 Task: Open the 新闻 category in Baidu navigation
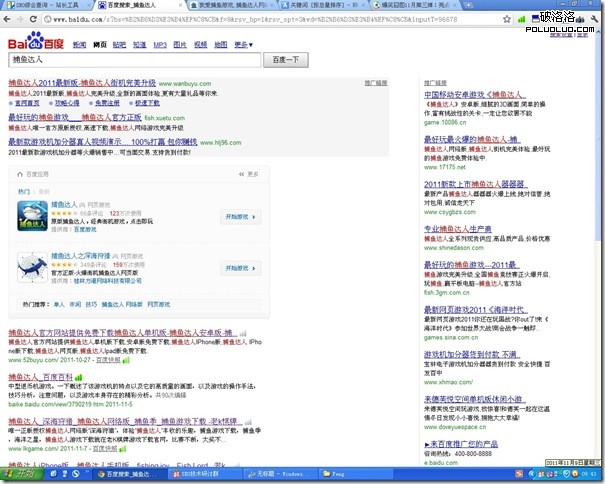[79, 44]
